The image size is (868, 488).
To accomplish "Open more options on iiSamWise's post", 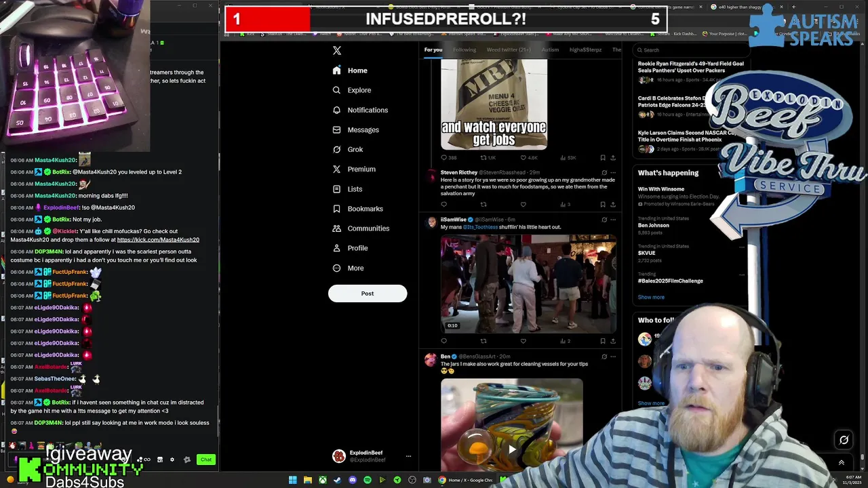I will pyautogui.click(x=614, y=220).
